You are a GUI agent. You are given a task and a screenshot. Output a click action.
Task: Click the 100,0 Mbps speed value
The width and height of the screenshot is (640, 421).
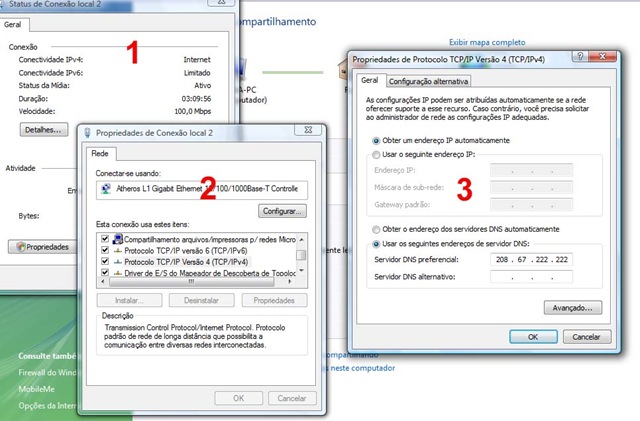coord(193,111)
